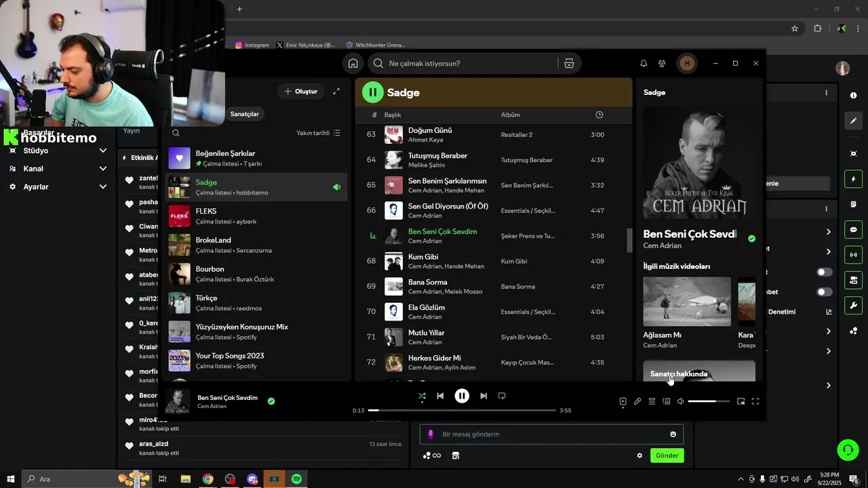Click the green saved check in player bar

coord(271,401)
